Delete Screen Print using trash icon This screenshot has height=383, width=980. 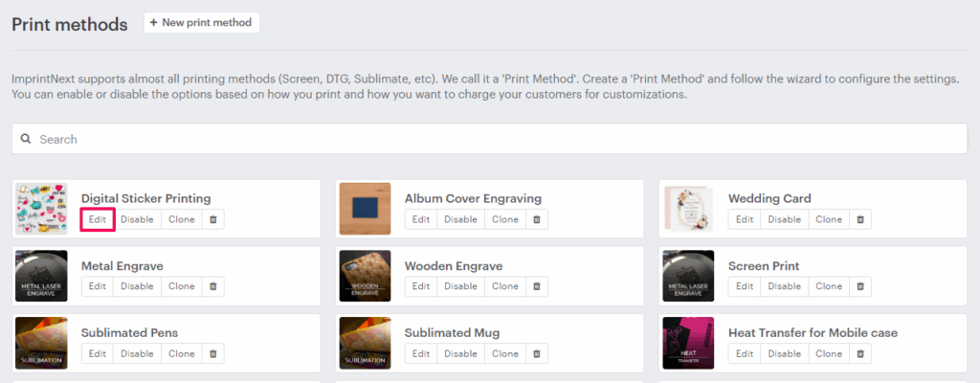860,286
